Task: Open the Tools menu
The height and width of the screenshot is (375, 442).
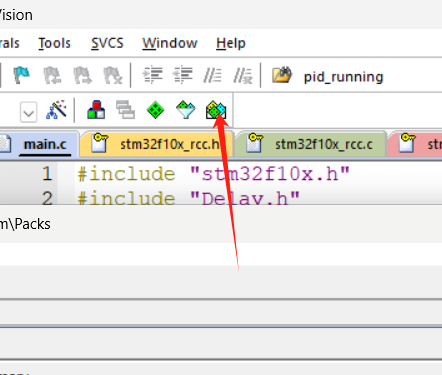Action: click(x=54, y=43)
